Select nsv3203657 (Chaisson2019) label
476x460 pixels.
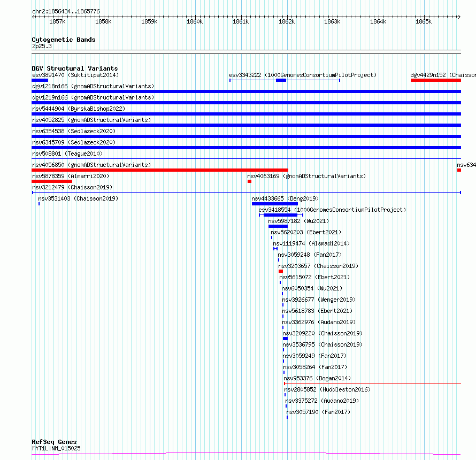pyautogui.click(x=318, y=266)
